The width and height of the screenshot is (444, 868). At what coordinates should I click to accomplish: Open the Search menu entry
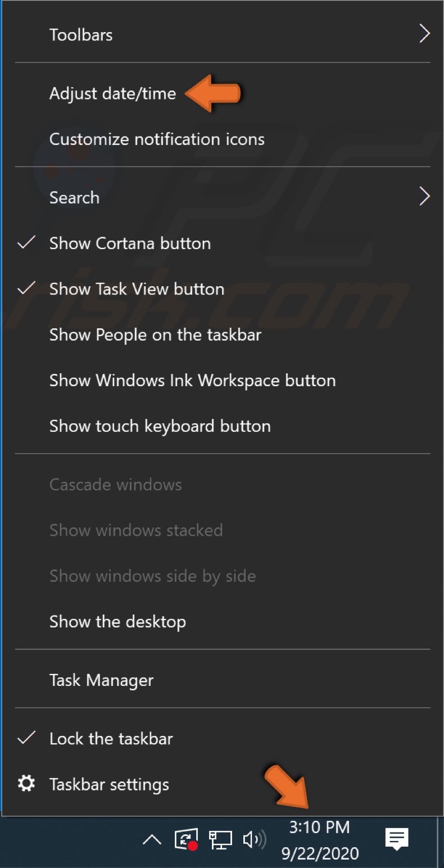pos(74,197)
